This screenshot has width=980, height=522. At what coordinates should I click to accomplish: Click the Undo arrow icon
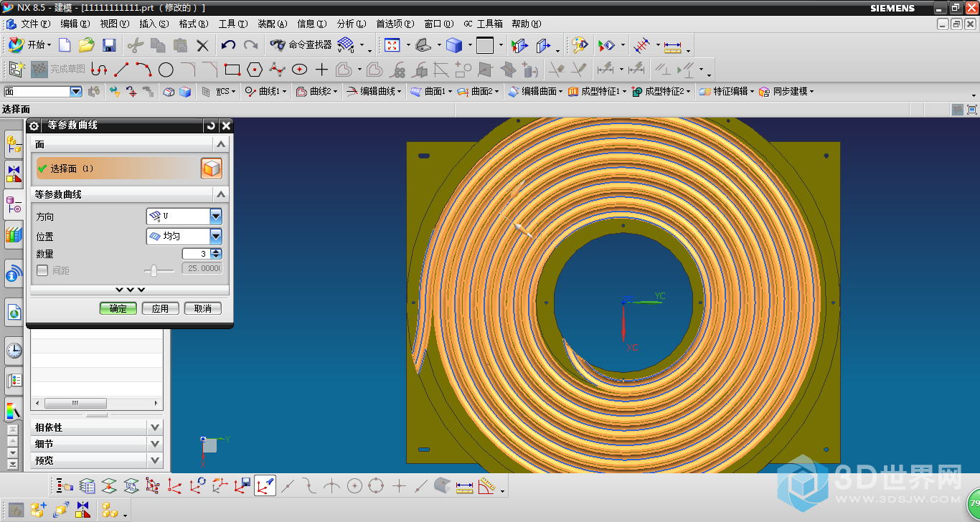pyautogui.click(x=228, y=45)
